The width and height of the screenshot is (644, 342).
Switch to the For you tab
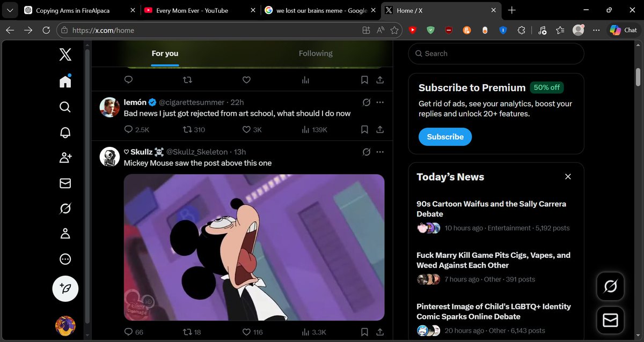click(x=165, y=54)
